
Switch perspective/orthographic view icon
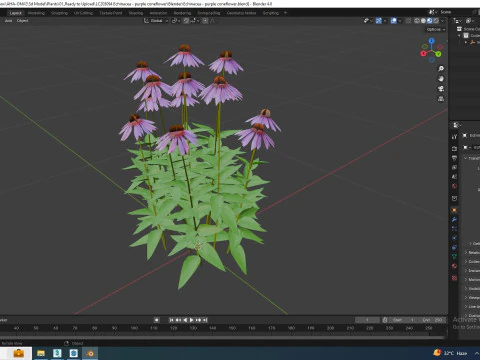coord(441,99)
